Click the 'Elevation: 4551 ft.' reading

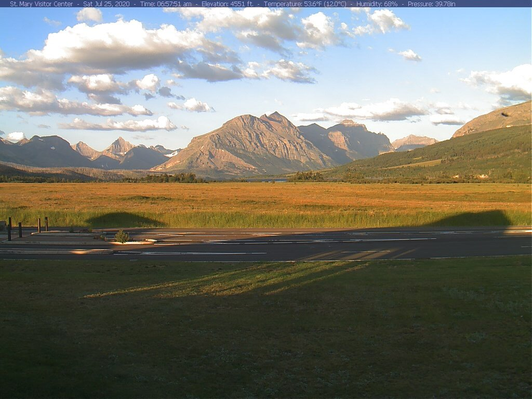pyautogui.click(x=228, y=4)
